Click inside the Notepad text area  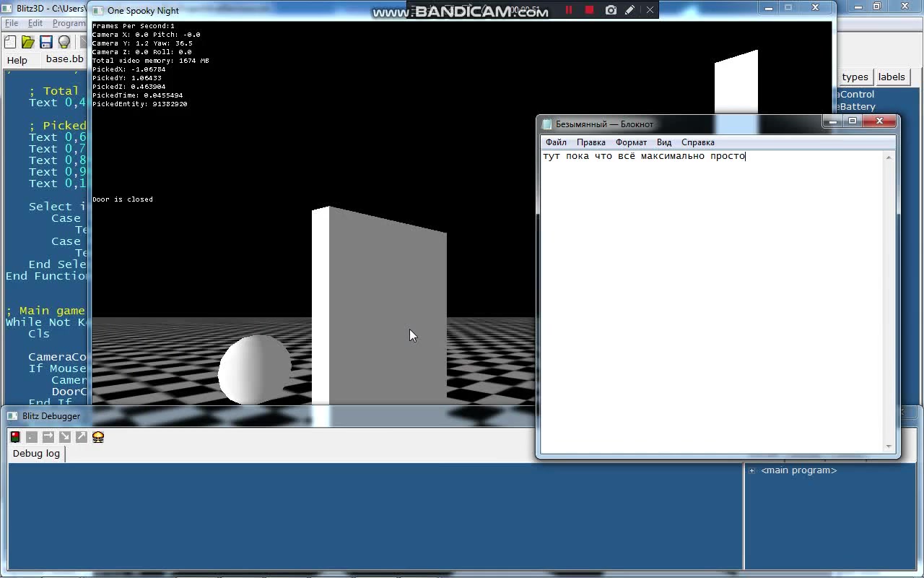[711, 303]
